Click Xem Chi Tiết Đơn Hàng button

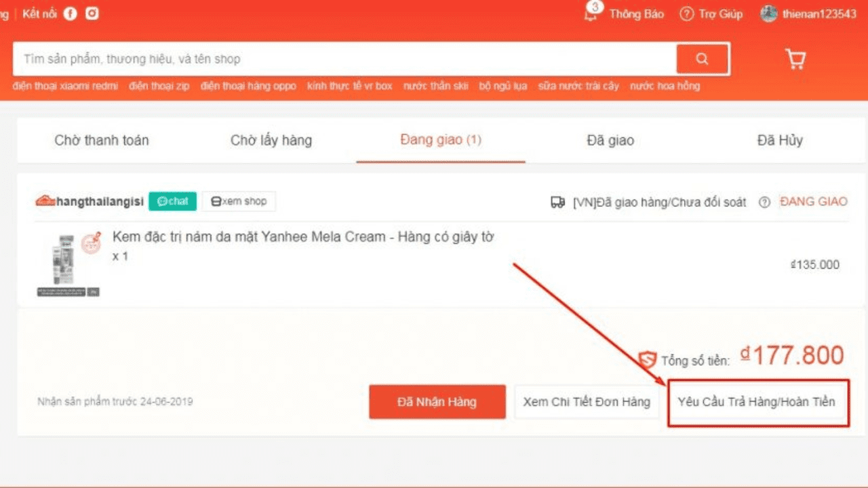(x=587, y=402)
